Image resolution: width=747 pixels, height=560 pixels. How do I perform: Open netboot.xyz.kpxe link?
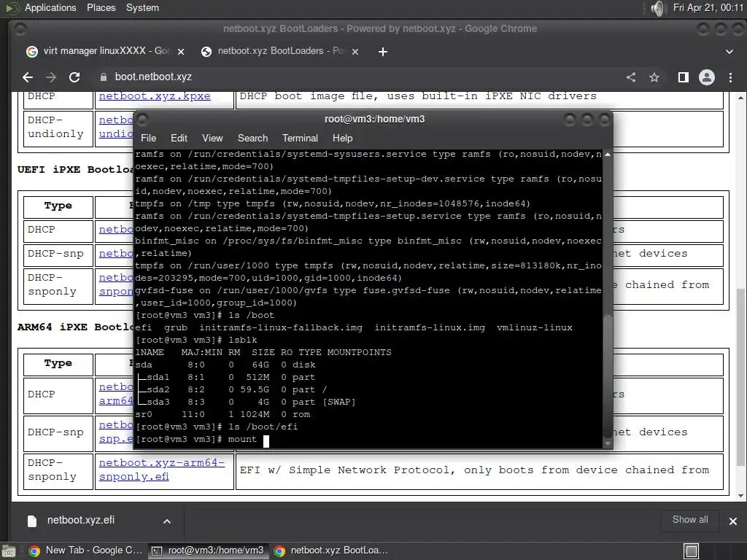[155, 96]
